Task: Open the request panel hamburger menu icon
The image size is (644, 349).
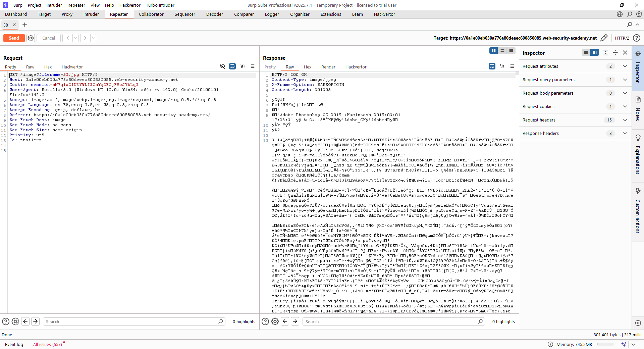Action: pyautogui.click(x=253, y=66)
